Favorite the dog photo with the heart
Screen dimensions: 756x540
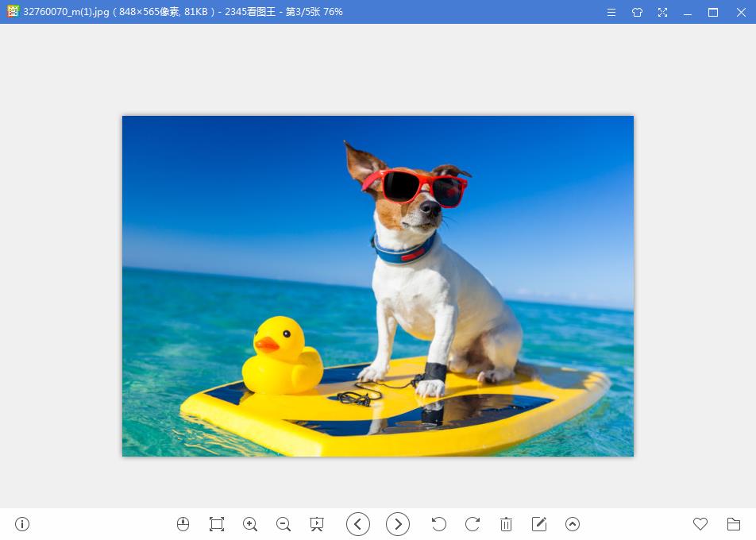tap(701, 524)
